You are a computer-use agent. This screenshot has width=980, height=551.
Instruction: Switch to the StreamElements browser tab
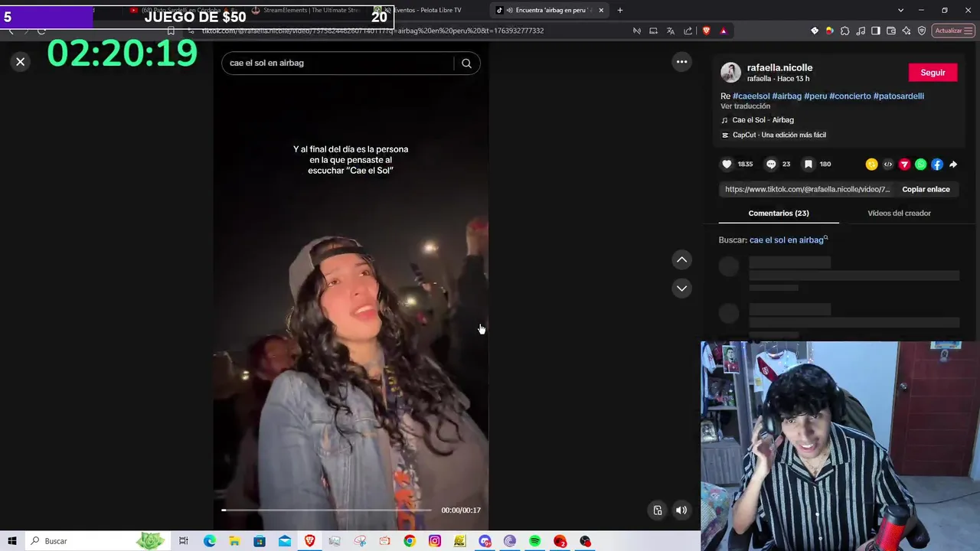pos(312,10)
